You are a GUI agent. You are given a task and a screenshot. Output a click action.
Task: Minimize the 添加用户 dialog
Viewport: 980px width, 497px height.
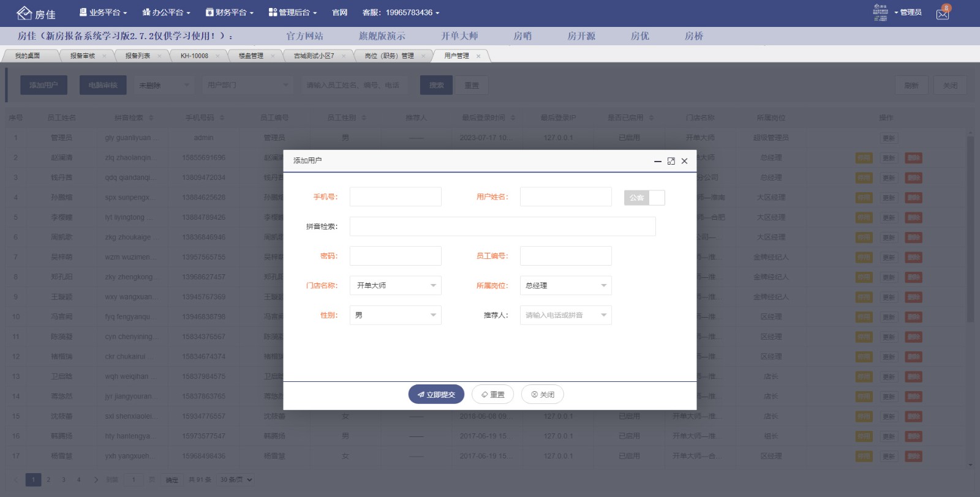tap(658, 161)
